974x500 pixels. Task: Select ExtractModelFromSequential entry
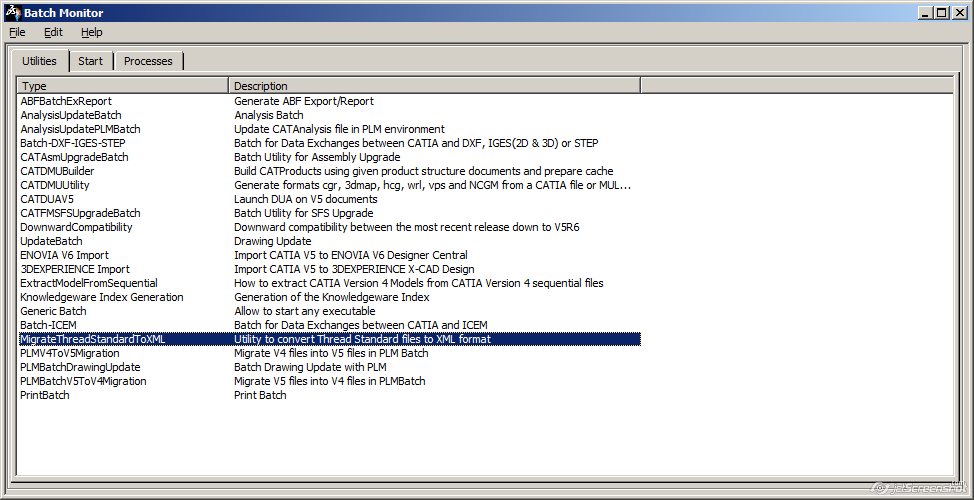89,283
